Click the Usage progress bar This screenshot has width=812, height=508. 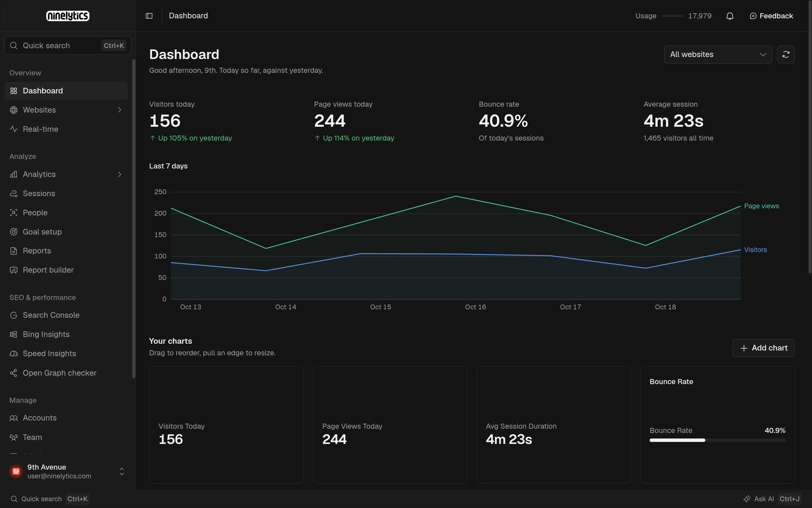672,16
